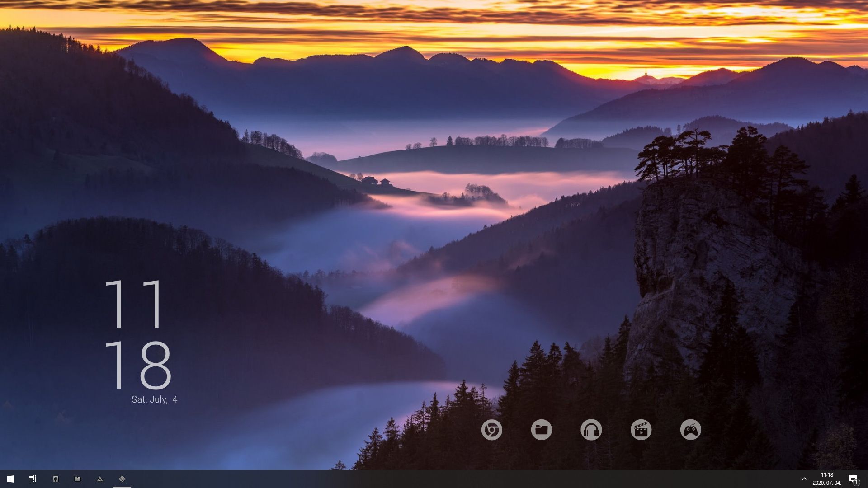The image size is (868, 488).
Task: Click the 'Sat, July, 4' date text
Action: [x=154, y=399]
